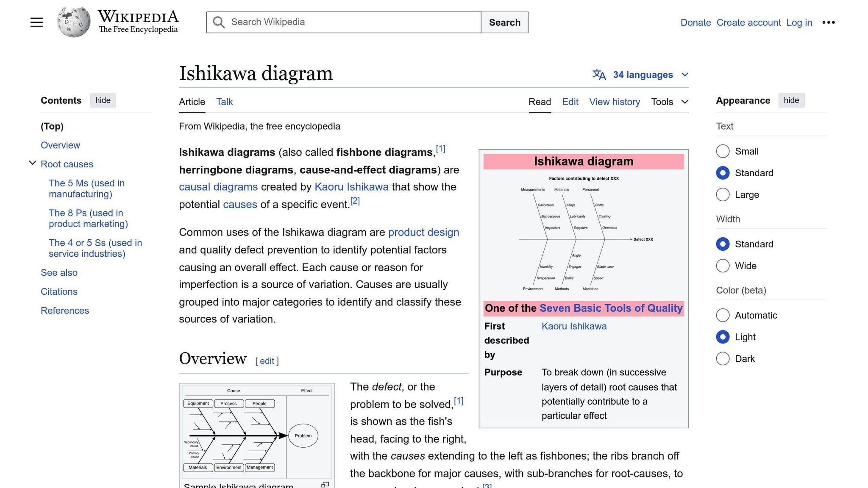The height and width of the screenshot is (488, 868).
Task: Click citation [2] after specific event
Action: 355,201
